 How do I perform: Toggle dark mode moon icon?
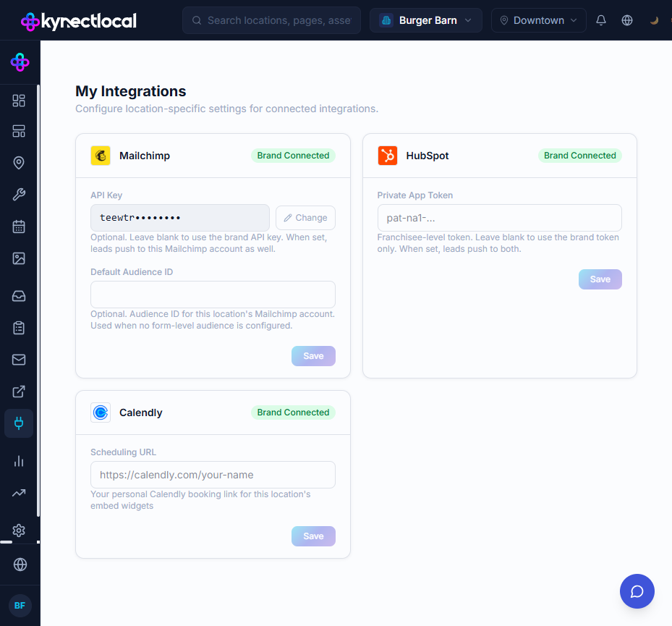[654, 20]
